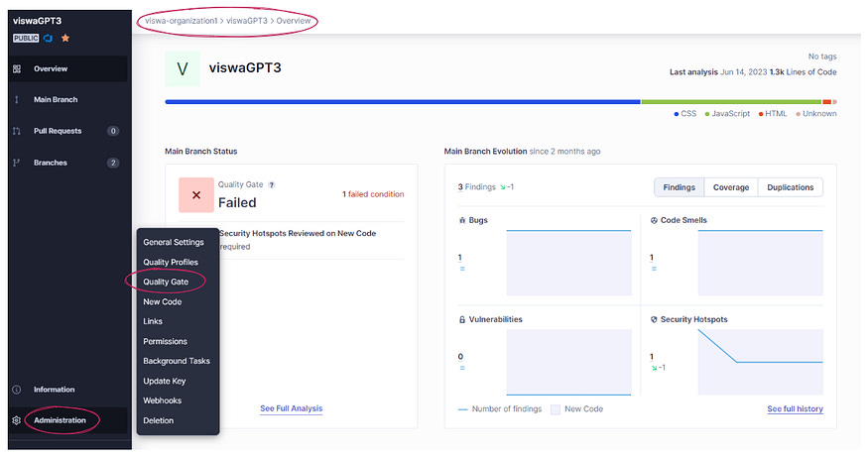Viewport: 868px width, 457px height.
Task: Click the 'No tags' text
Action: pos(822,57)
